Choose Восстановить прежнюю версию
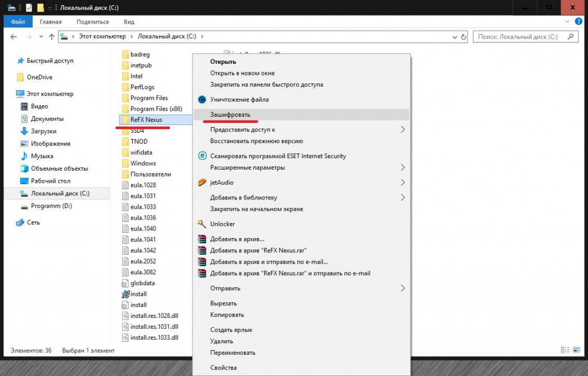 [301, 141]
